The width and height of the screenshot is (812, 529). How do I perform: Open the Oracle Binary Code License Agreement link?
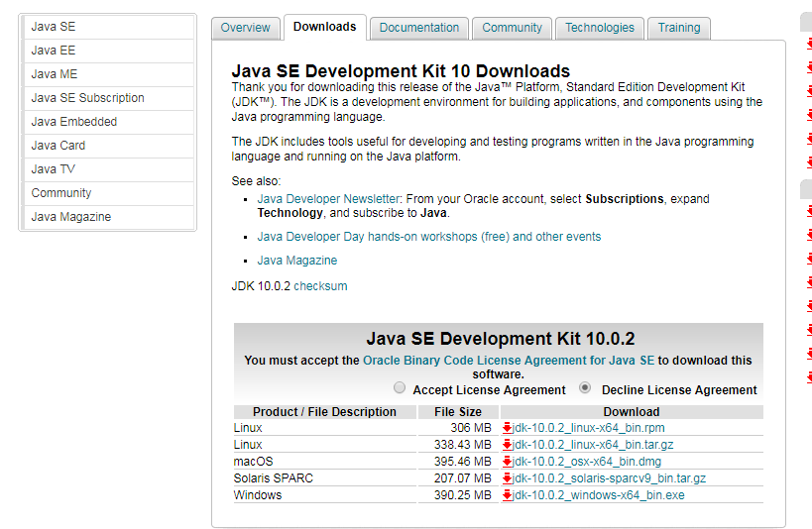click(x=509, y=361)
